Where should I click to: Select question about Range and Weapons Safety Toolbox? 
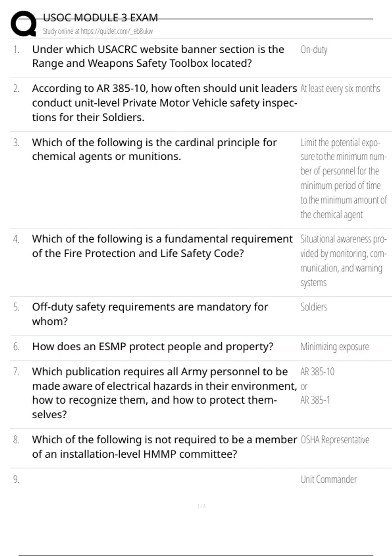coord(158,56)
